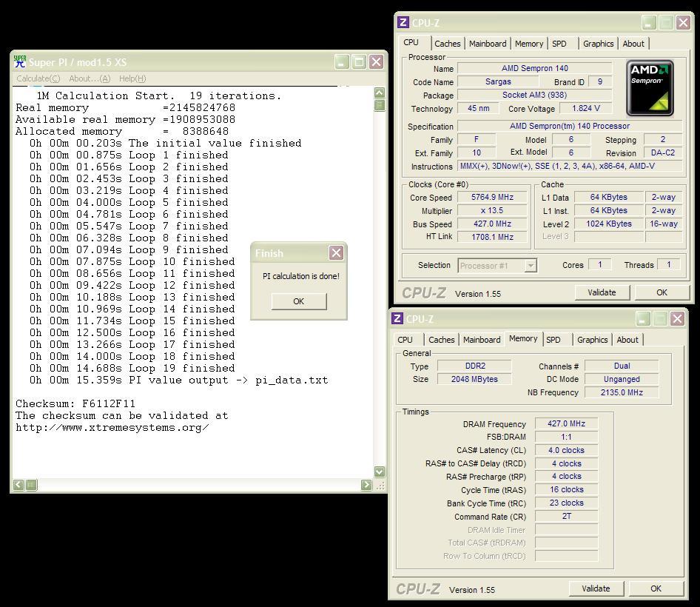This screenshot has width=700, height=607.
Task: Click the 5764.9 MHz Core Speed value
Action: [492, 197]
